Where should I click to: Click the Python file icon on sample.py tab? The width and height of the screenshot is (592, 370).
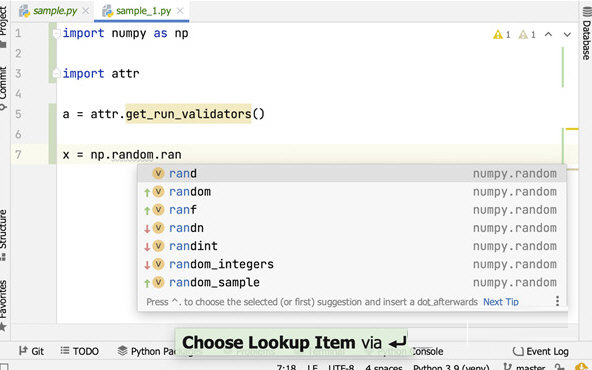pyautogui.click(x=24, y=11)
